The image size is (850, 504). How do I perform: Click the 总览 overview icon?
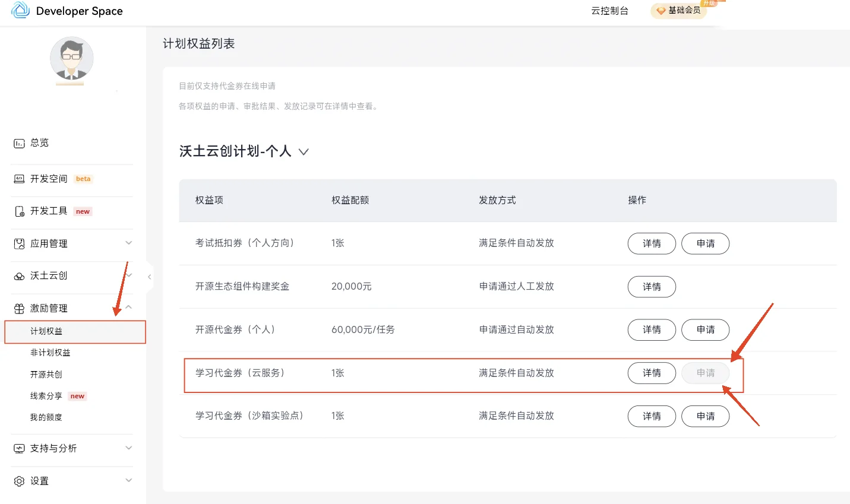(x=19, y=143)
